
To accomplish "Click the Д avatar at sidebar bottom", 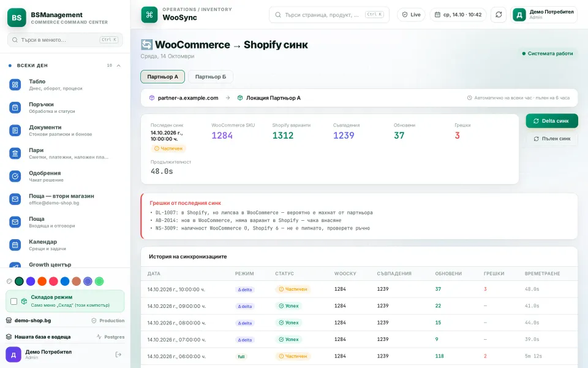I will tap(13, 355).
